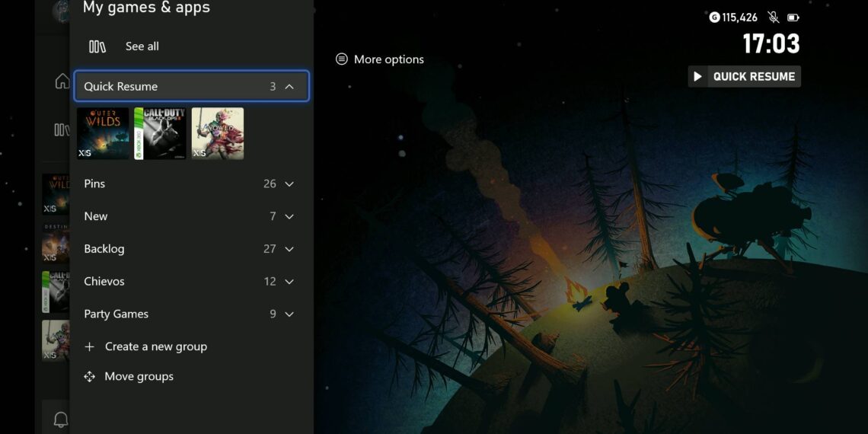Expand the Backlog group
868x434 pixels.
(289, 249)
